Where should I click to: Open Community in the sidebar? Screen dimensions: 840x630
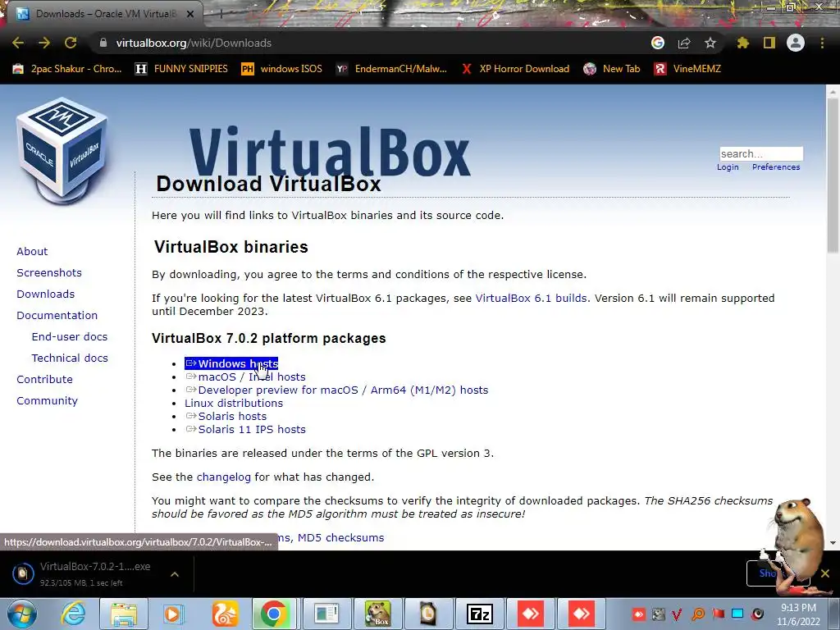coord(47,400)
